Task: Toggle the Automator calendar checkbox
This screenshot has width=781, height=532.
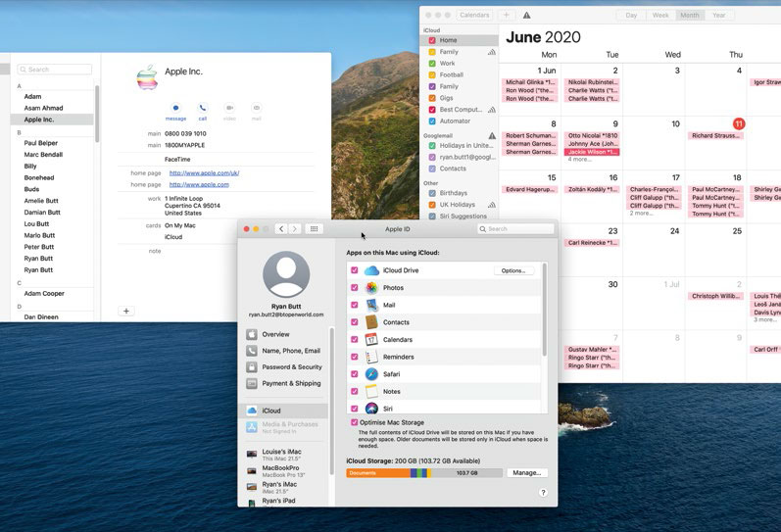Action: pos(432,121)
